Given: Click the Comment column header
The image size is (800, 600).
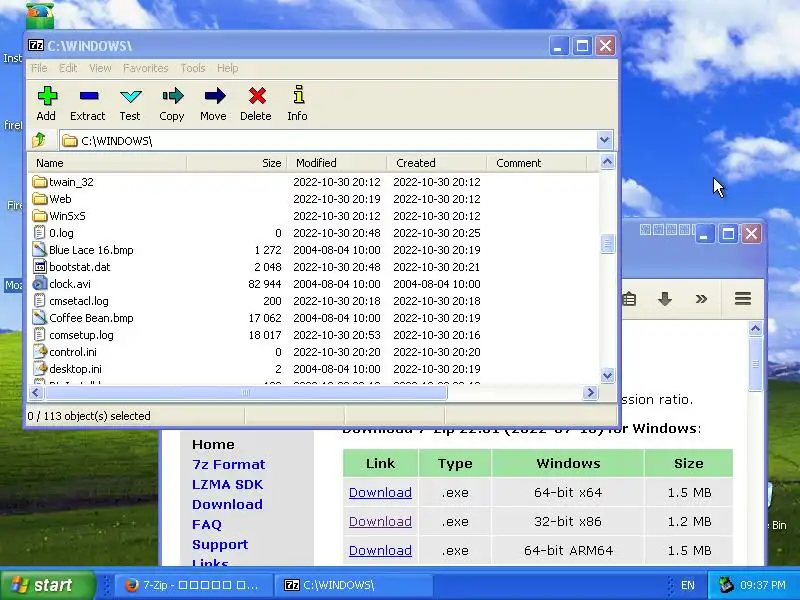Looking at the screenshot, I should click(x=537, y=163).
